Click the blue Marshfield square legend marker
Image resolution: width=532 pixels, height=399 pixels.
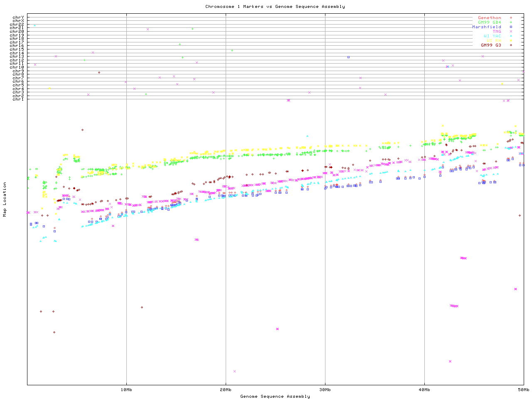coord(511,27)
